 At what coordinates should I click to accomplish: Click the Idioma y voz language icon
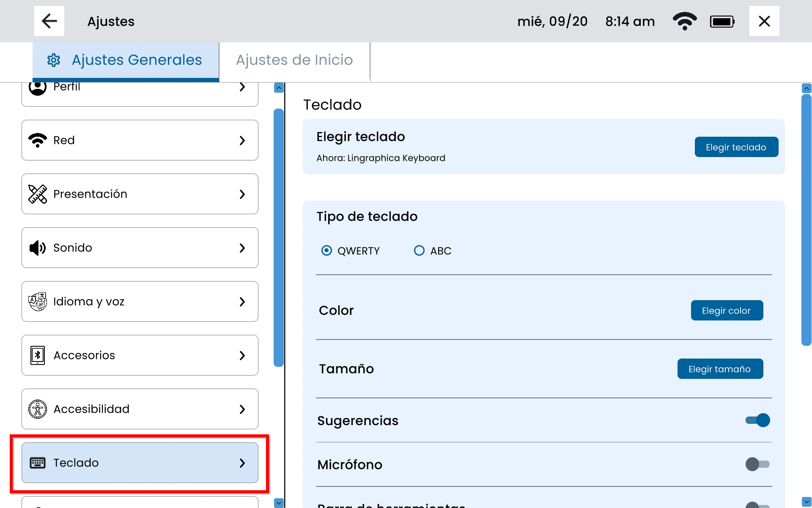(x=38, y=301)
